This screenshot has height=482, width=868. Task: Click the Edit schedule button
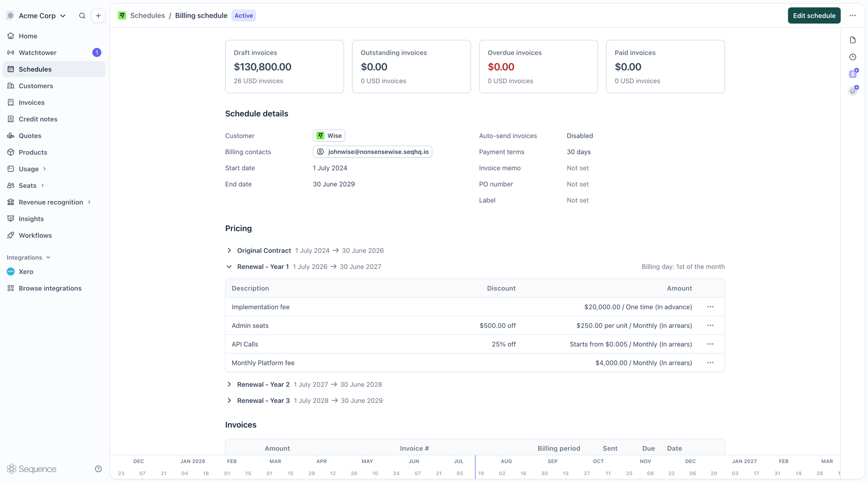click(814, 16)
